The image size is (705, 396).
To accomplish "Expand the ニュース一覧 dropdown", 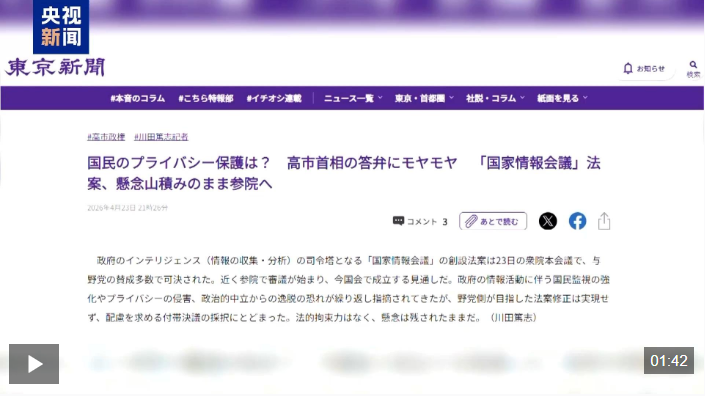I will click(x=353, y=98).
